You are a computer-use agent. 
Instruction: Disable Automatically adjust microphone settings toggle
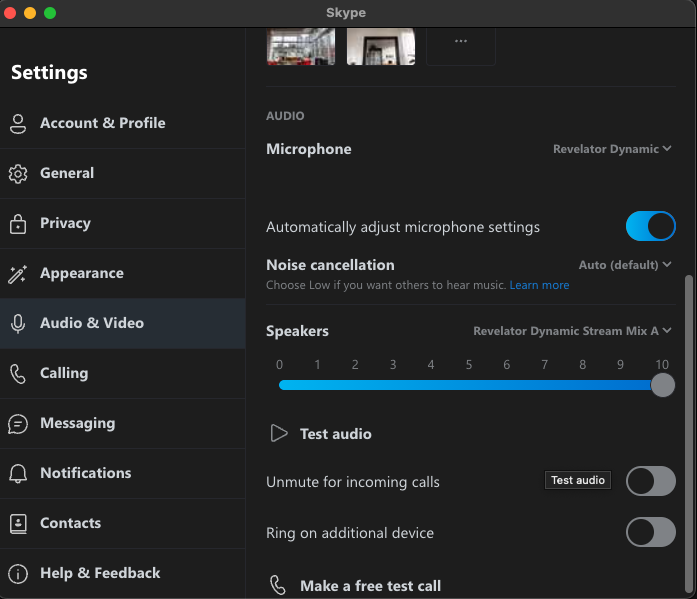(651, 226)
